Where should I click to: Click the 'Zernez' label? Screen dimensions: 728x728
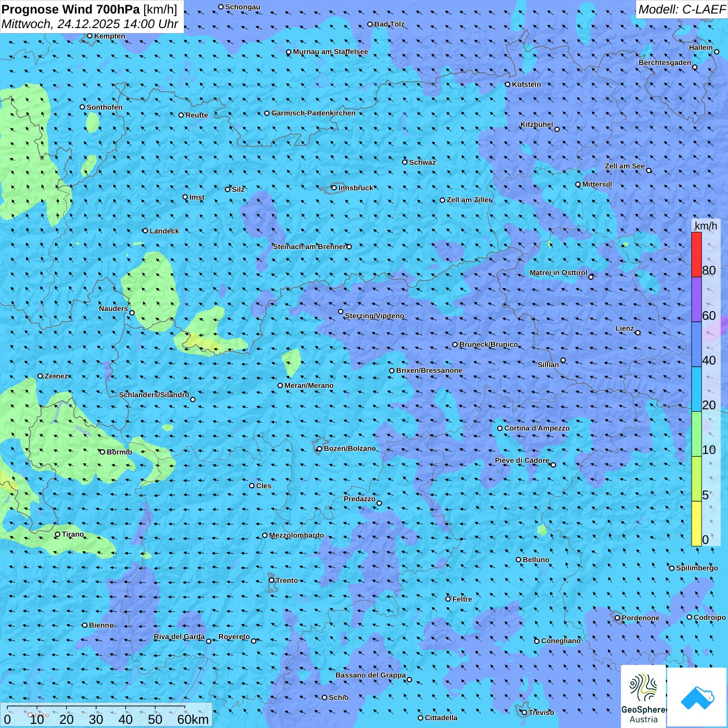(56, 376)
